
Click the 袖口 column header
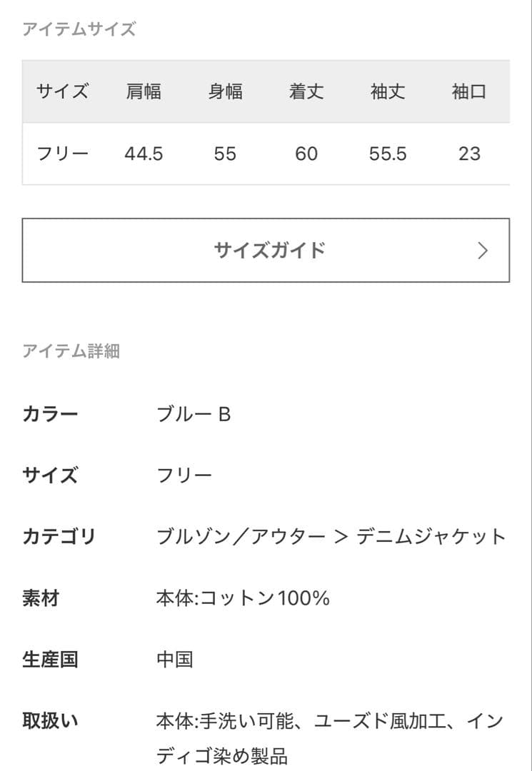click(x=469, y=91)
